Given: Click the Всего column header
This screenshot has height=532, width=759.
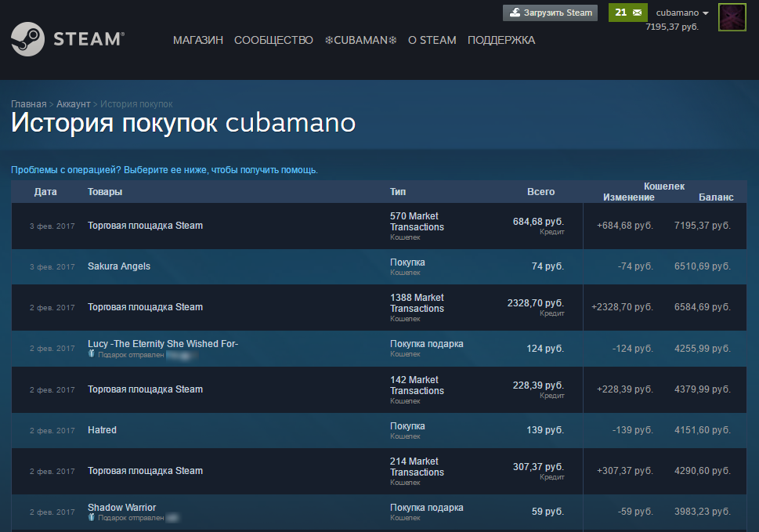Looking at the screenshot, I should 540,192.
